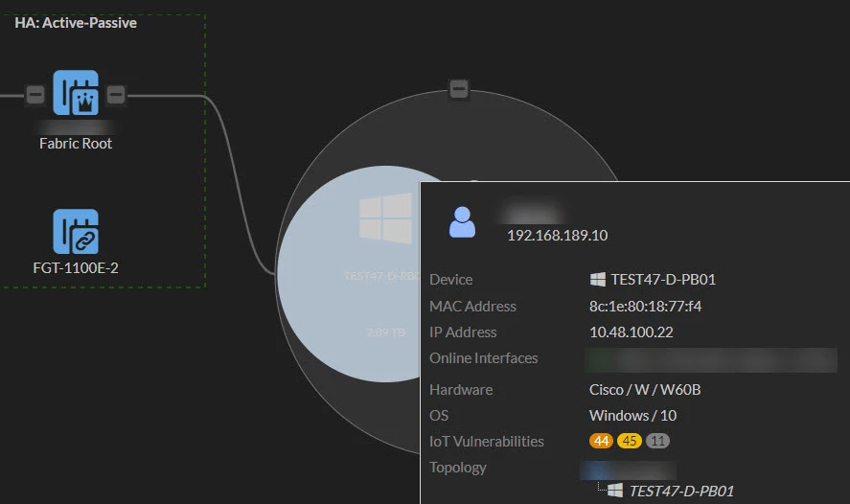Click the gray 11 vulnerabilities badge
Screen dimensions: 850x504
[657, 441]
